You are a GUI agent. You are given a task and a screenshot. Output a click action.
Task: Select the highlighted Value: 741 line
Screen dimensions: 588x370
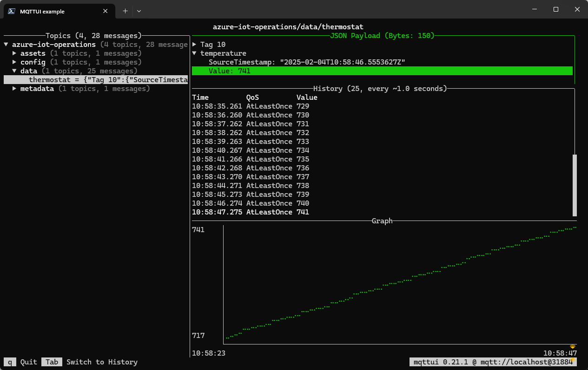click(x=382, y=71)
